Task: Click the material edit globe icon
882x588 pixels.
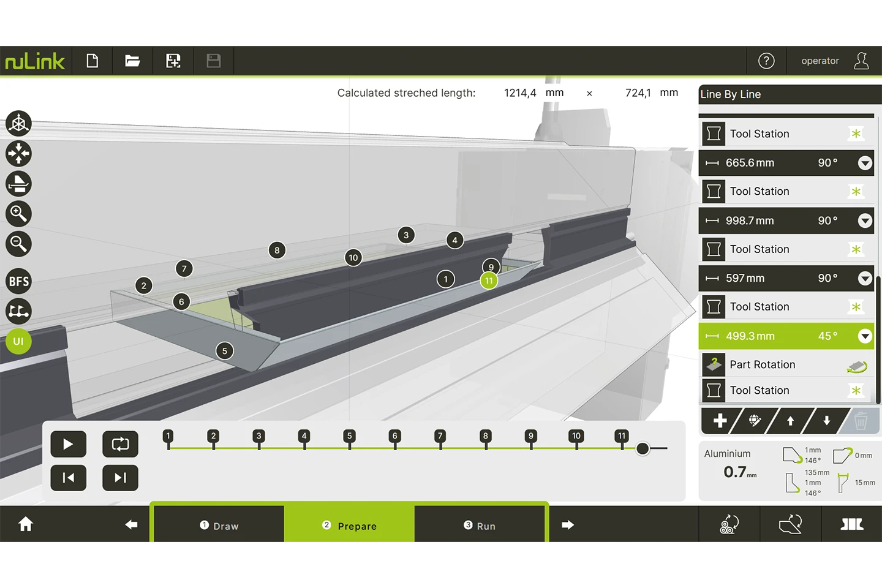Action: (755, 421)
